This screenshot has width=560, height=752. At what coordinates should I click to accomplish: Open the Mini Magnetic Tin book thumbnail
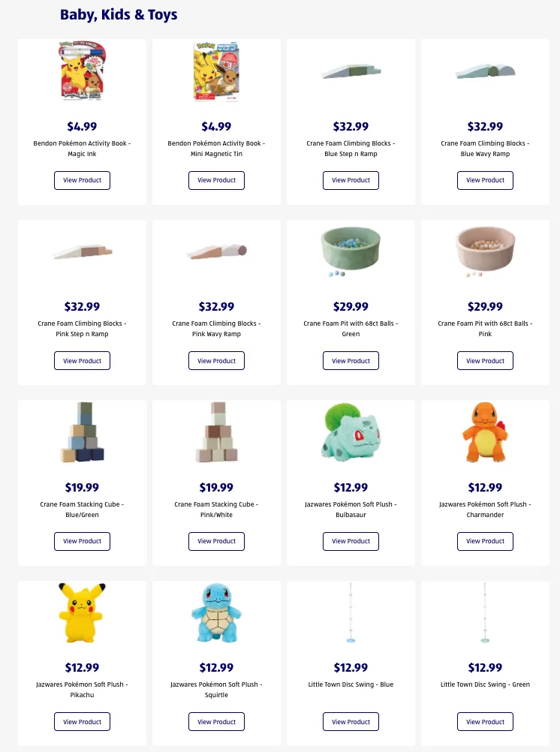tap(216, 72)
